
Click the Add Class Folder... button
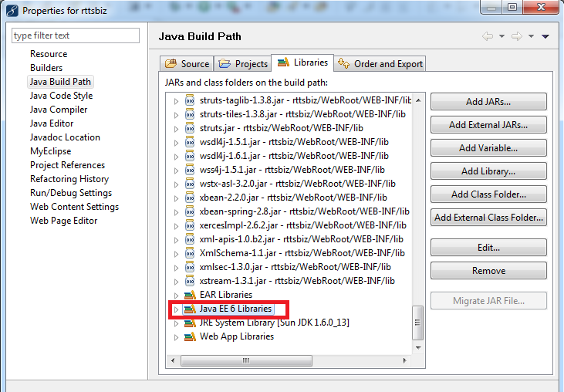488,194
